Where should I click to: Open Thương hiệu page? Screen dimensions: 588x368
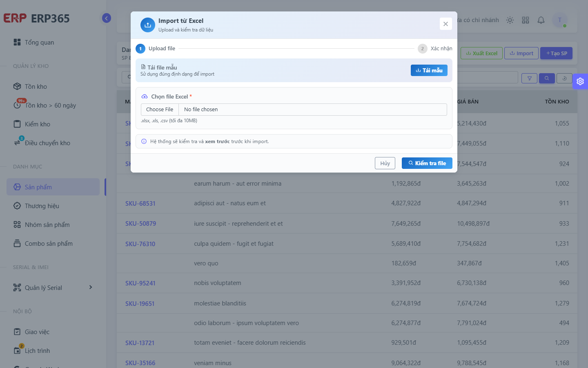point(53,206)
